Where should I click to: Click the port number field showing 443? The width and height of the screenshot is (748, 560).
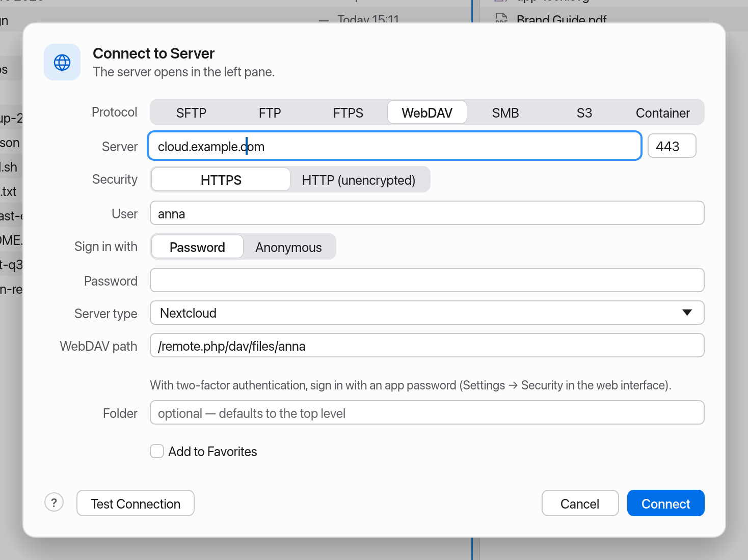tap(672, 146)
